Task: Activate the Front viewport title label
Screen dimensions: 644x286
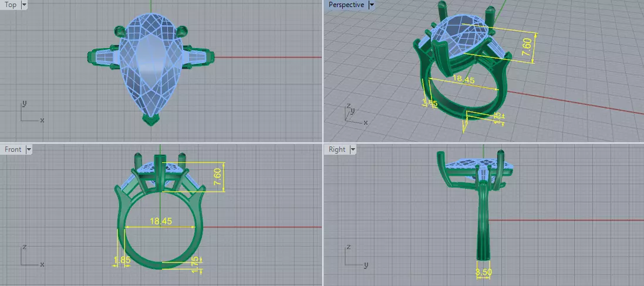Action: (x=13, y=149)
